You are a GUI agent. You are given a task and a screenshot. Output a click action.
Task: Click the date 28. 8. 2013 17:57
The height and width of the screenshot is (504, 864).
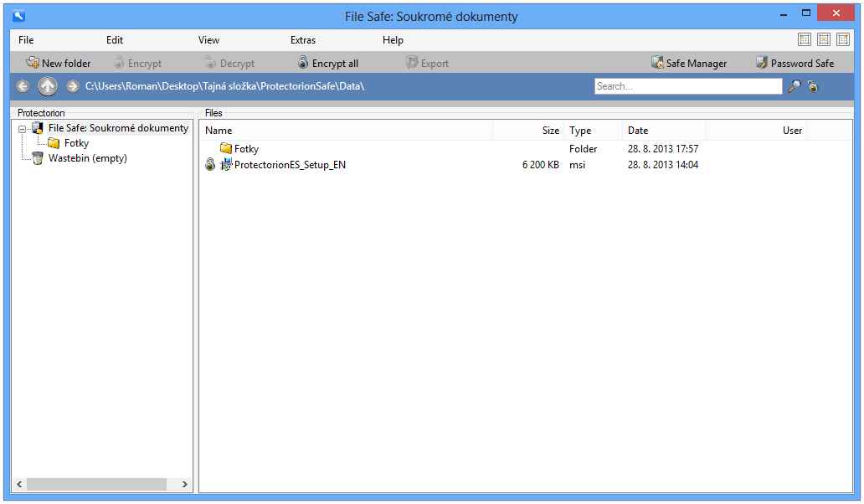(663, 149)
